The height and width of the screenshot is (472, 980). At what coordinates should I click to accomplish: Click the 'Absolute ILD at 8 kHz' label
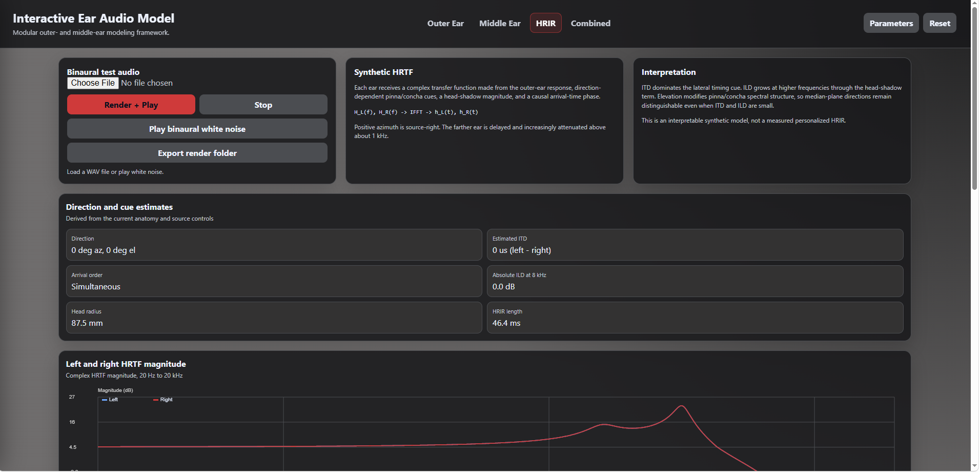519,275
